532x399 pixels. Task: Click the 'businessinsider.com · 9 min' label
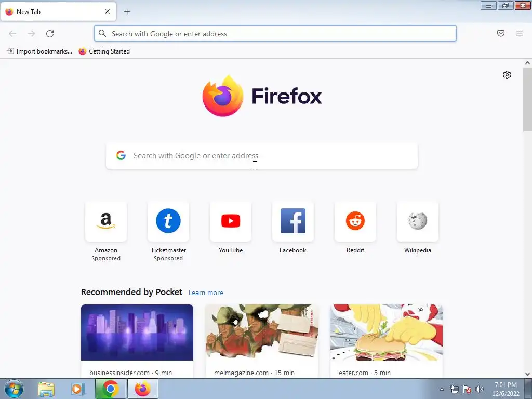coord(130,373)
